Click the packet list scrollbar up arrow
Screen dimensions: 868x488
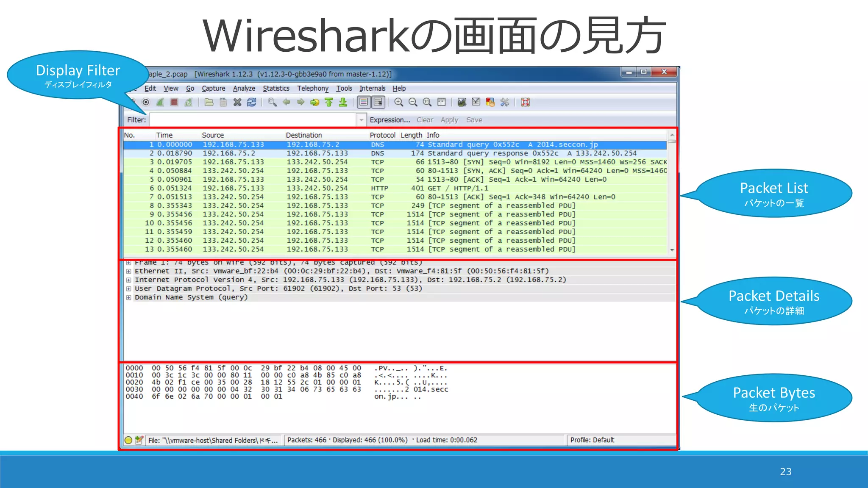point(672,135)
